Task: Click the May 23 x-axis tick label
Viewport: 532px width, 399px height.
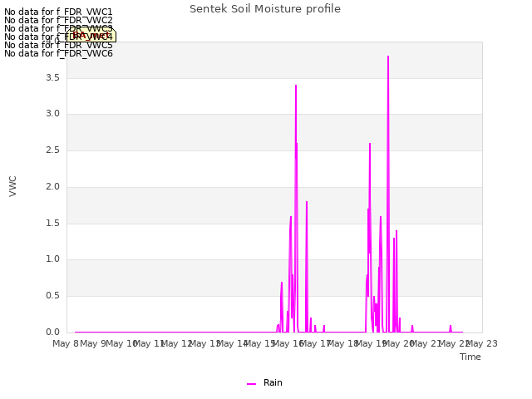Action: pos(481,343)
